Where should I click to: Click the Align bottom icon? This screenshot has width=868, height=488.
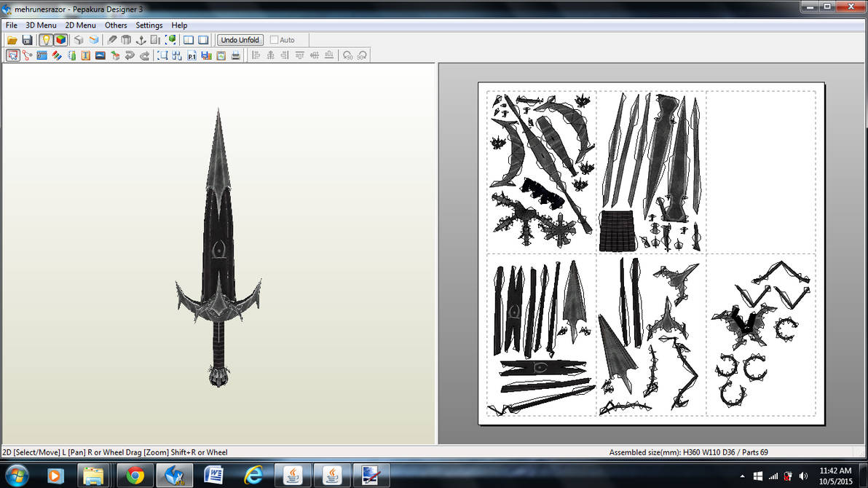point(329,55)
